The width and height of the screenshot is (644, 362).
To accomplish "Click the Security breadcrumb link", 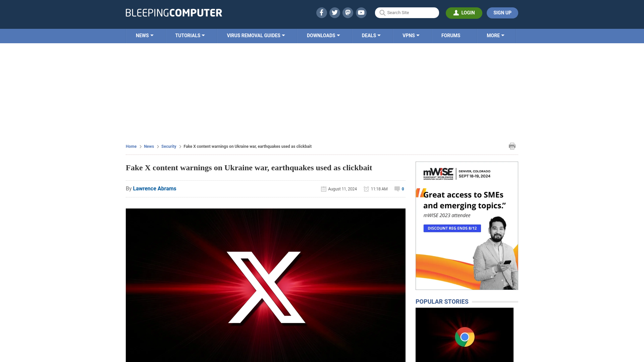I will coord(168,146).
